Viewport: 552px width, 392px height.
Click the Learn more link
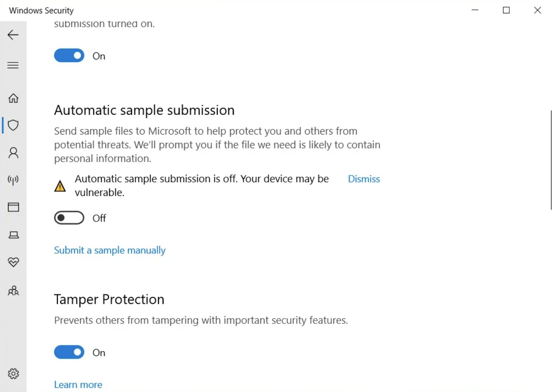78,384
